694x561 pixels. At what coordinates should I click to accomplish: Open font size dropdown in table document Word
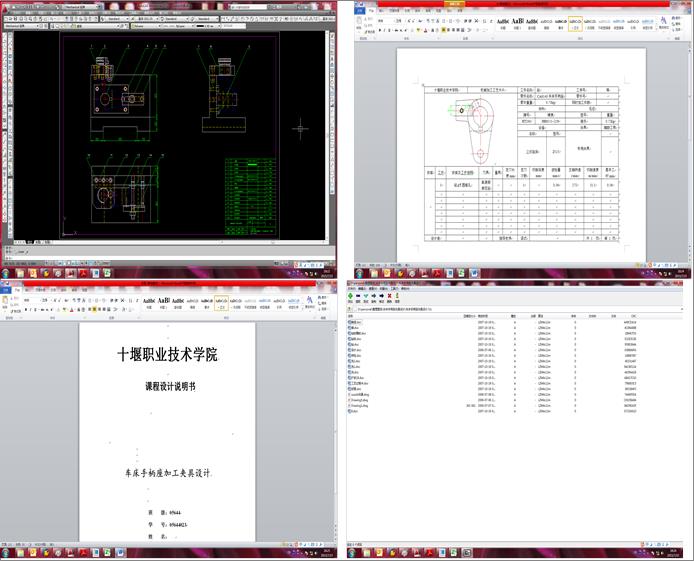click(x=399, y=21)
